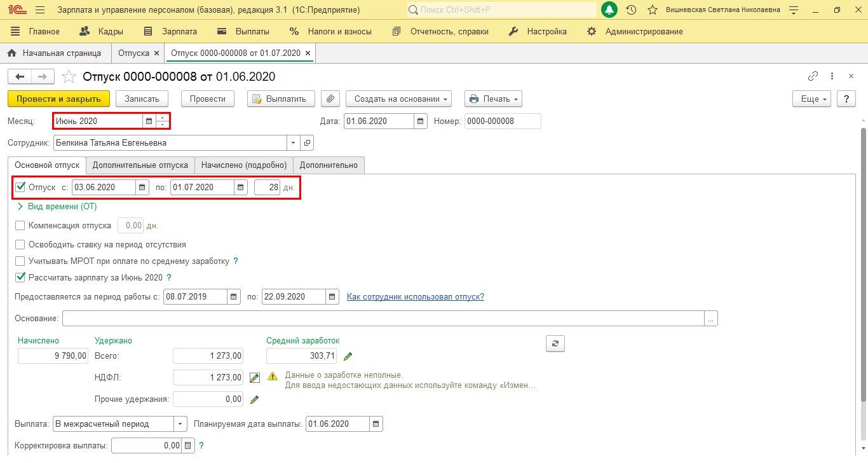The width and height of the screenshot is (868, 463).
Task: Edit average earnings with pencil icon
Action: (x=348, y=356)
